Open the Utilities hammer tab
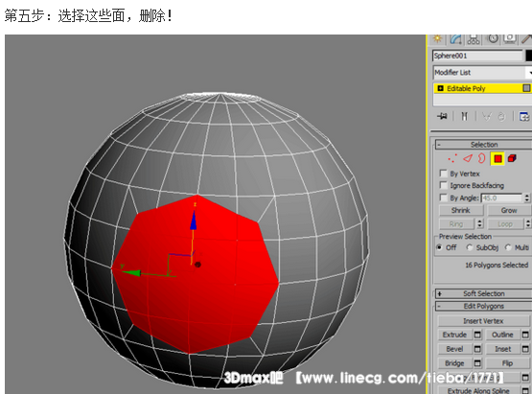Image resolution: width=532 pixels, height=394 pixels. pyautogui.click(x=526, y=38)
